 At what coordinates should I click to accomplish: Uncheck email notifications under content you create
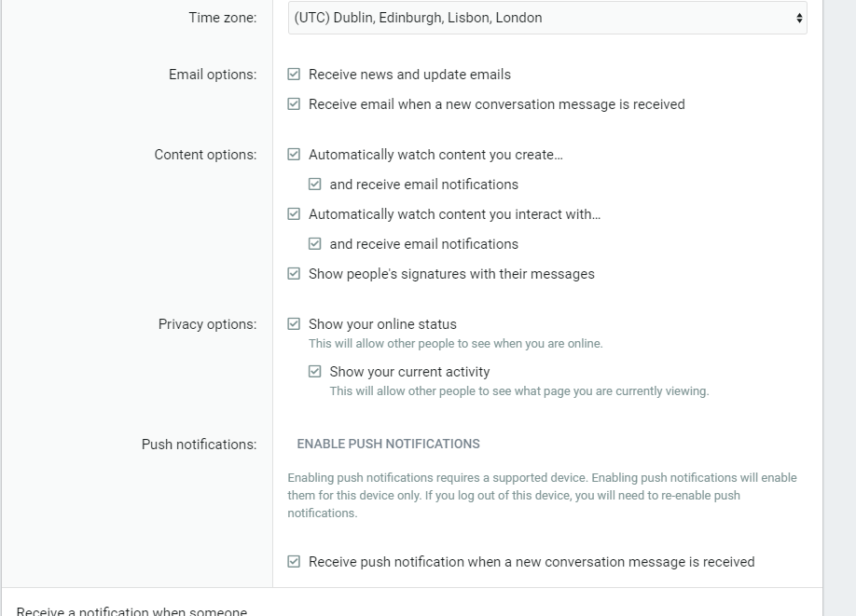pos(314,184)
